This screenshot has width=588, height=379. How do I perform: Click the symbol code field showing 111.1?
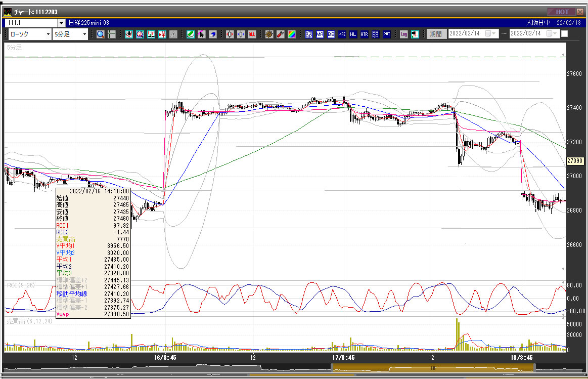tap(31, 23)
